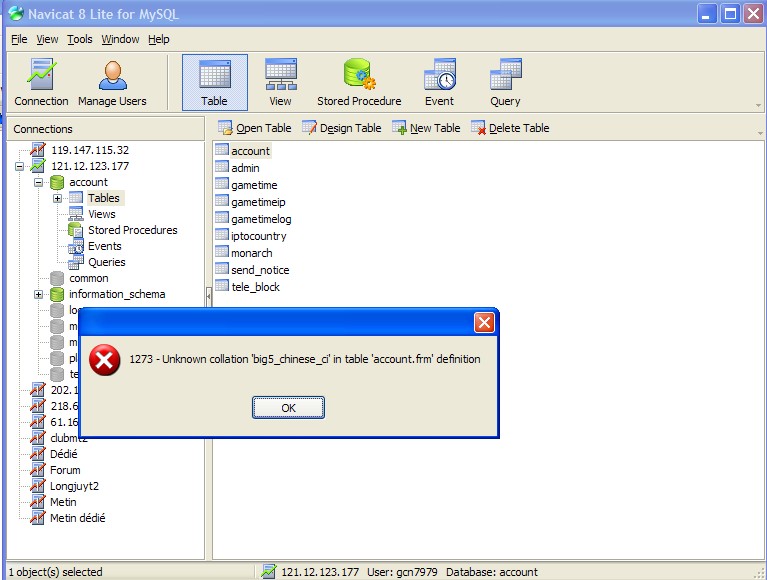
Task: Select the account table
Action: point(250,151)
